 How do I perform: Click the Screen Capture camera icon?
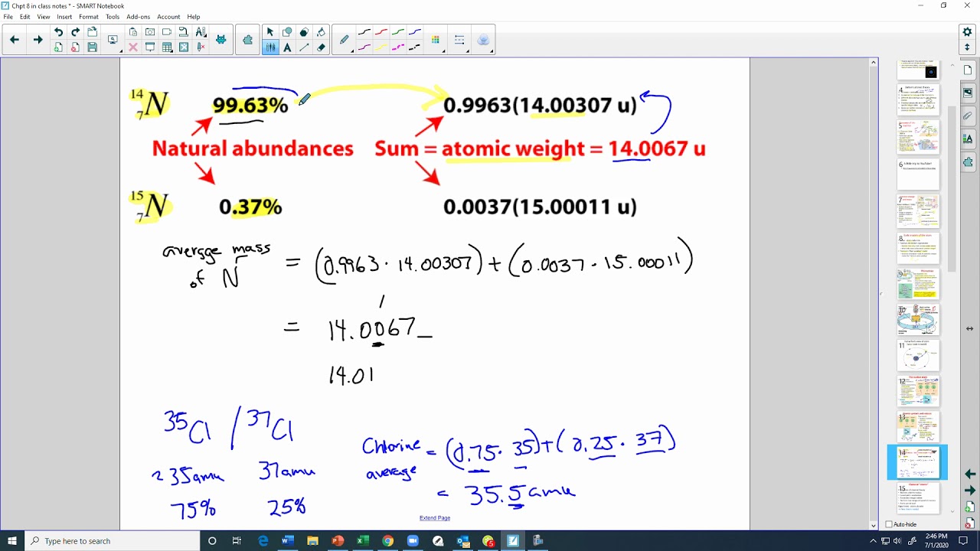tap(150, 32)
